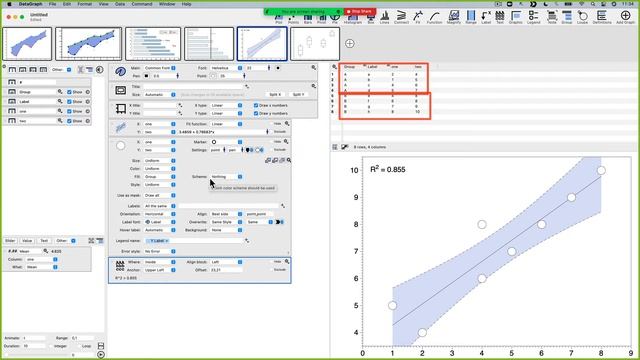The height and width of the screenshot is (360, 640).
Task: Open the Font Helvetica dropdown
Action: point(226,68)
